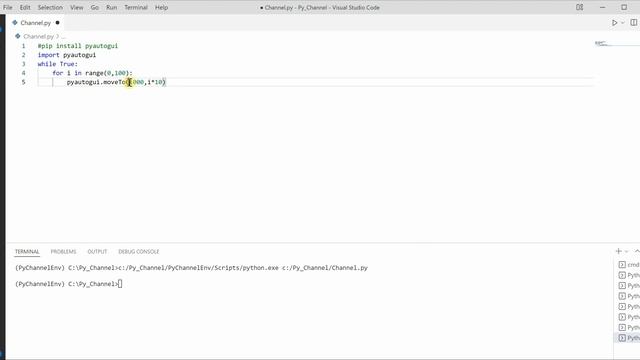Screen dimensions: 640x360
Task: Open the Edit menu
Action: 25,7
